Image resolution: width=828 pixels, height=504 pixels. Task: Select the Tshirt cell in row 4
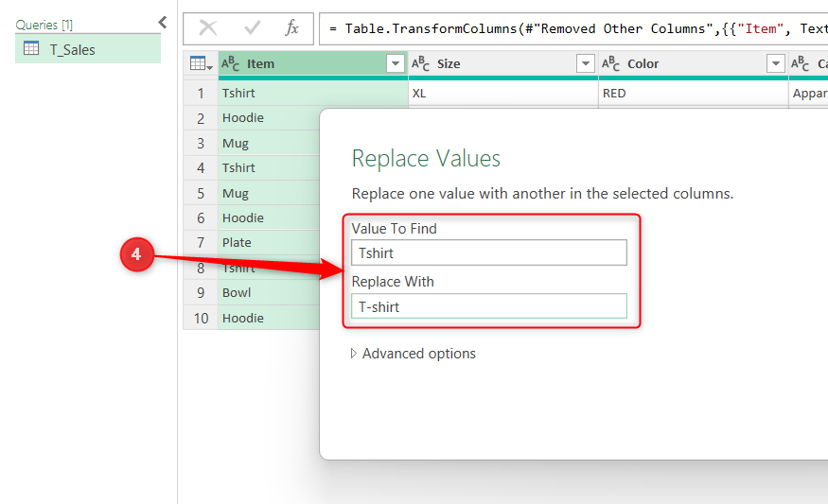(270, 167)
